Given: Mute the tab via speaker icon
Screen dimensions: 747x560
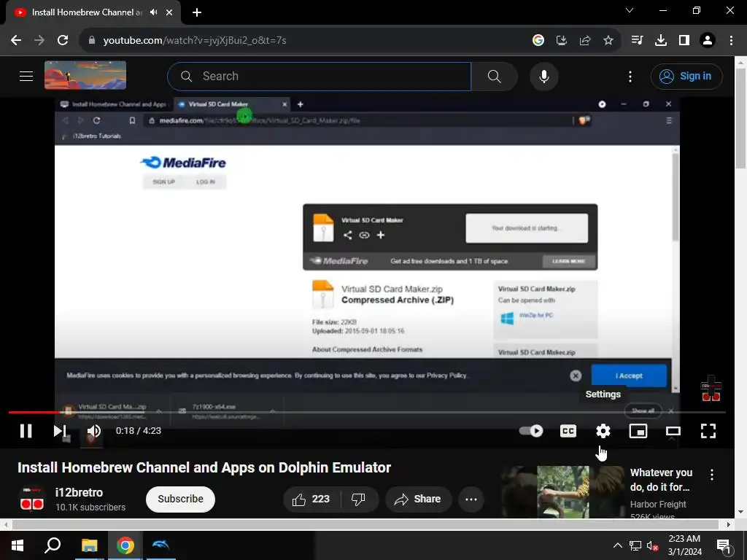Looking at the screenshot, I should (x=153, y=12).
